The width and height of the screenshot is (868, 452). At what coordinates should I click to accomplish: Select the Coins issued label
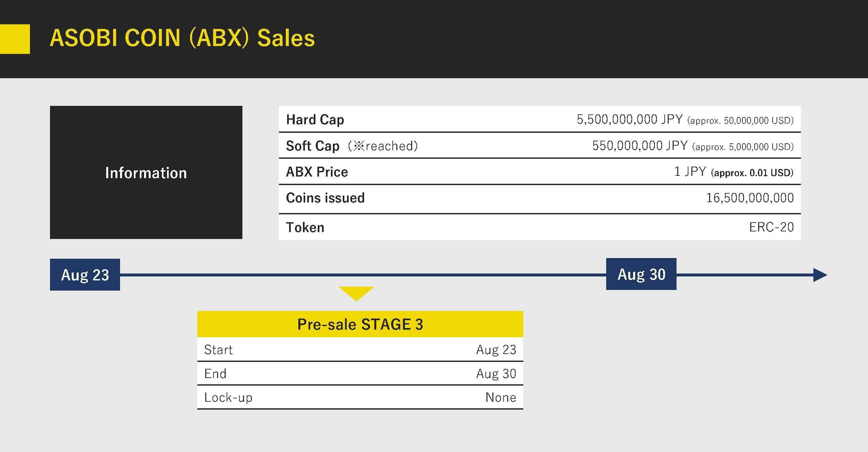pos(325,198)
